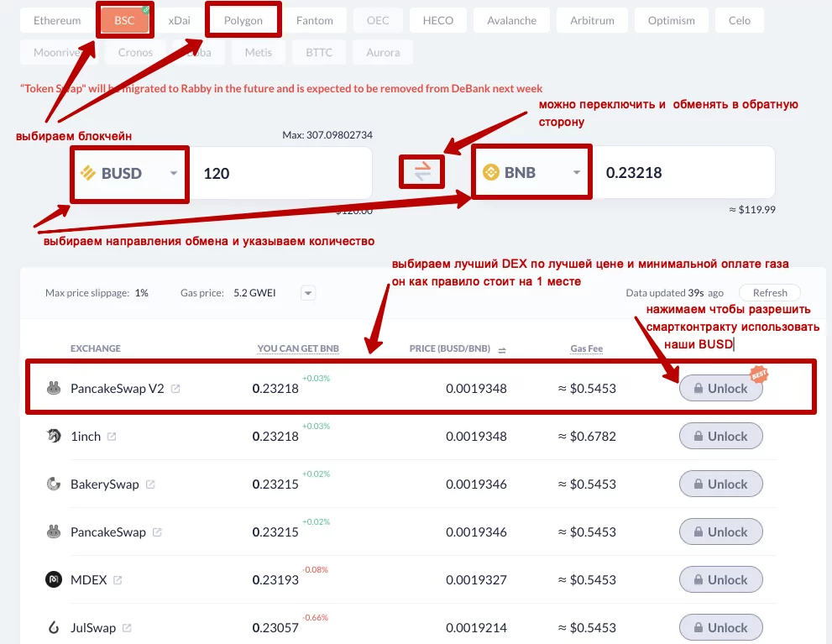The height and width of the screenshot is (644, 832).
Task: Unlock BUSD for 1inch
Action: [721, 436]
